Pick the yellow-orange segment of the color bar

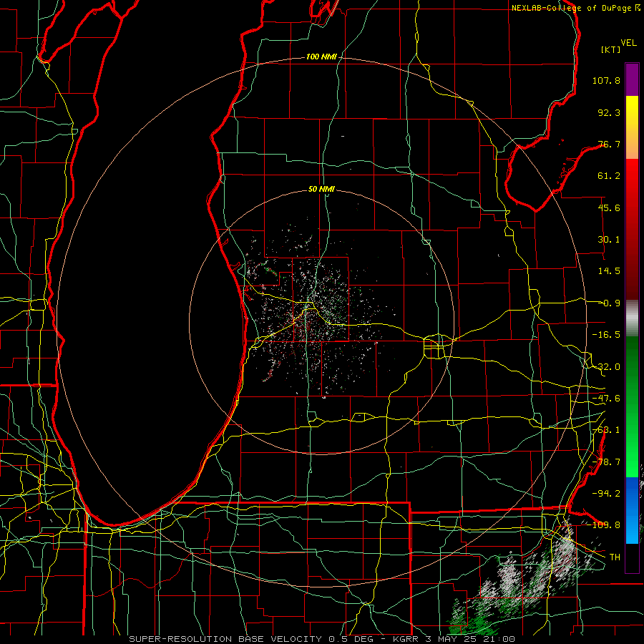click(x=632, y=127)
